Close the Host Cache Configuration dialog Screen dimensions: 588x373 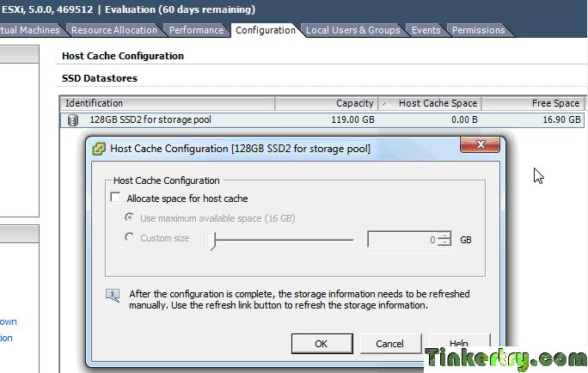(480, 144)
